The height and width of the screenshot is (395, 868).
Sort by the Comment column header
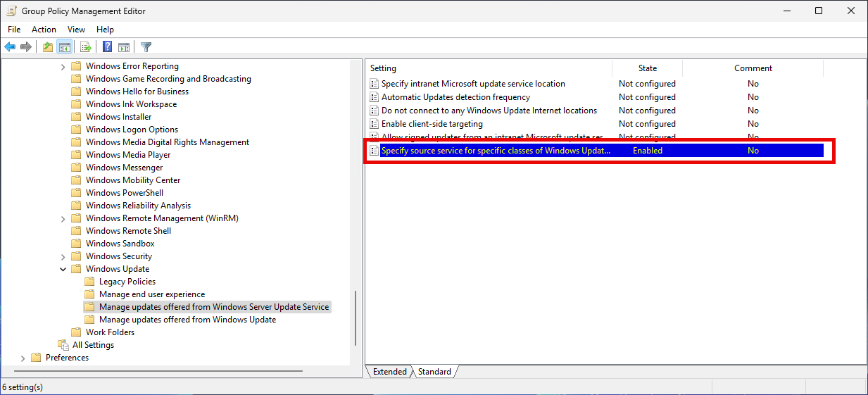click(753, 68)
